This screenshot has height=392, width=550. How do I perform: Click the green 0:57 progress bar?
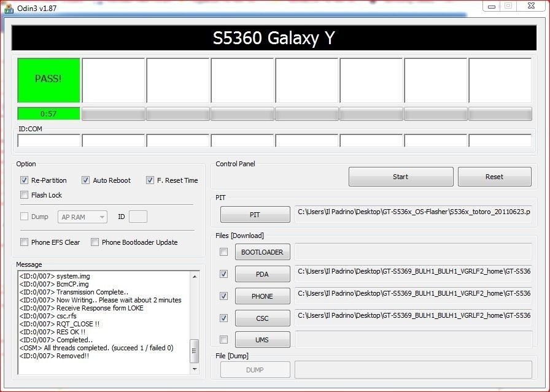[x=48, y=113]
